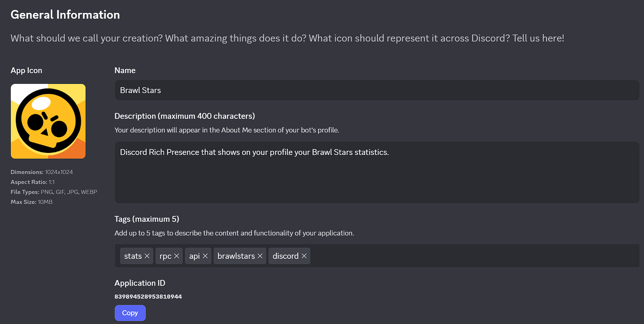Click the General Information heading
The width and height of the screenshot is (644, 324).
pos(65,15)
